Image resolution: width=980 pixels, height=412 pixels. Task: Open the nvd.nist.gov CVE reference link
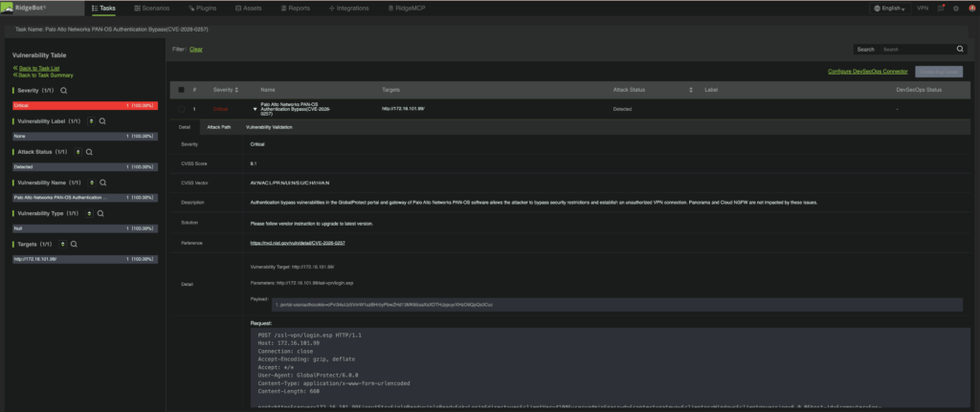298,243
